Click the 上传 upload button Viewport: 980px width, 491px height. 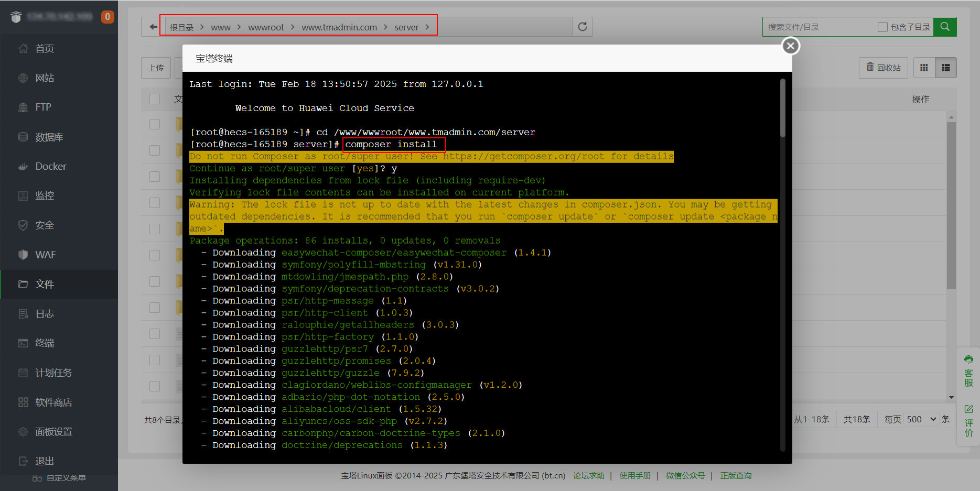[x=156, y=68]
